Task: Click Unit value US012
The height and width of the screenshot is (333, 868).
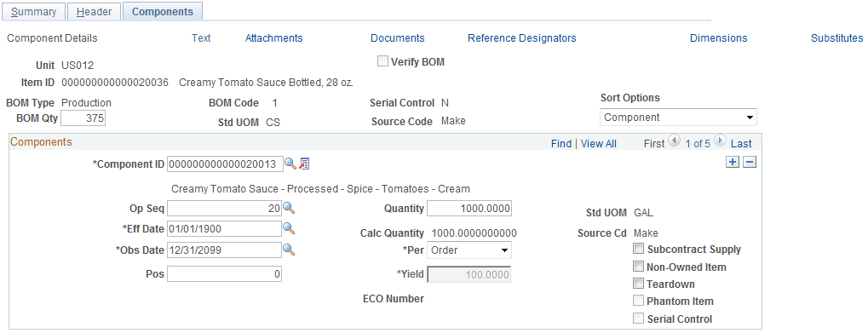Action: [78, 66]
